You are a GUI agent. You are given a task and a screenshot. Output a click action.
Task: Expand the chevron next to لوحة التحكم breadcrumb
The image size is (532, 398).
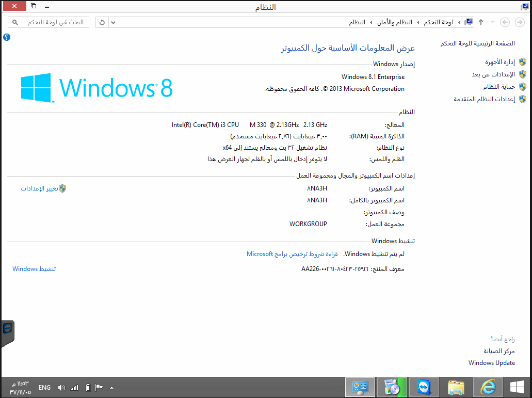click(x=417, y=22)
